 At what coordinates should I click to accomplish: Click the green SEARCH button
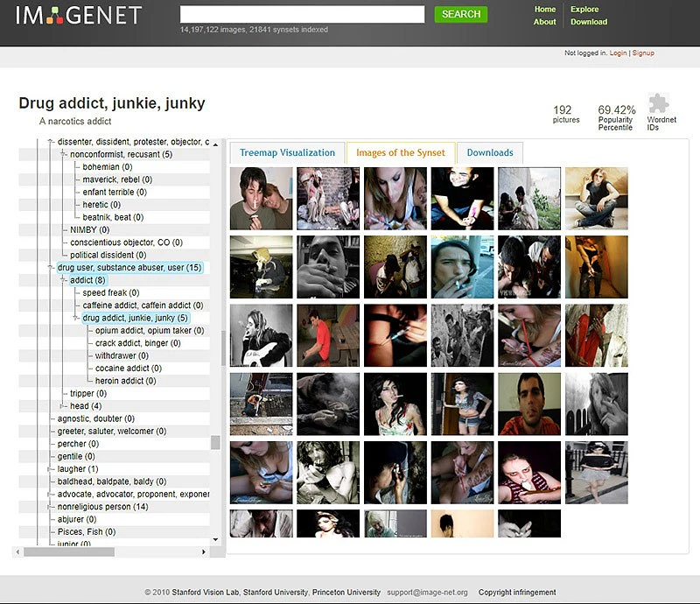(x=461, y=14)
